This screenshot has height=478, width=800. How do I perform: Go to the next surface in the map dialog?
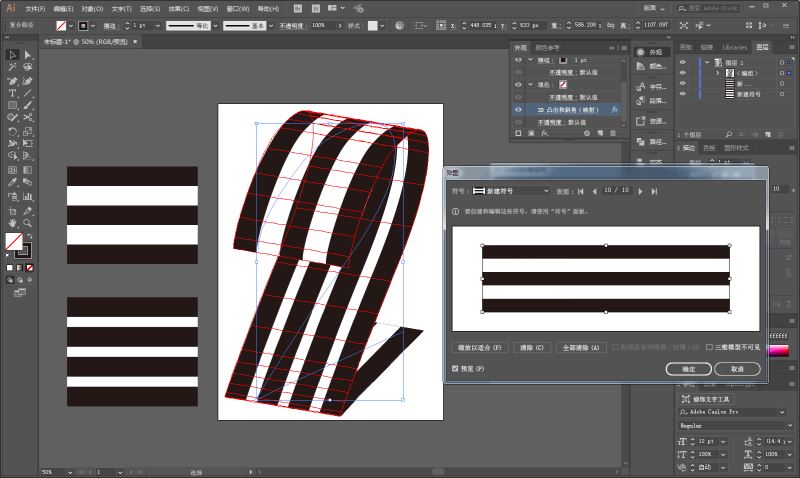[640, 190]
